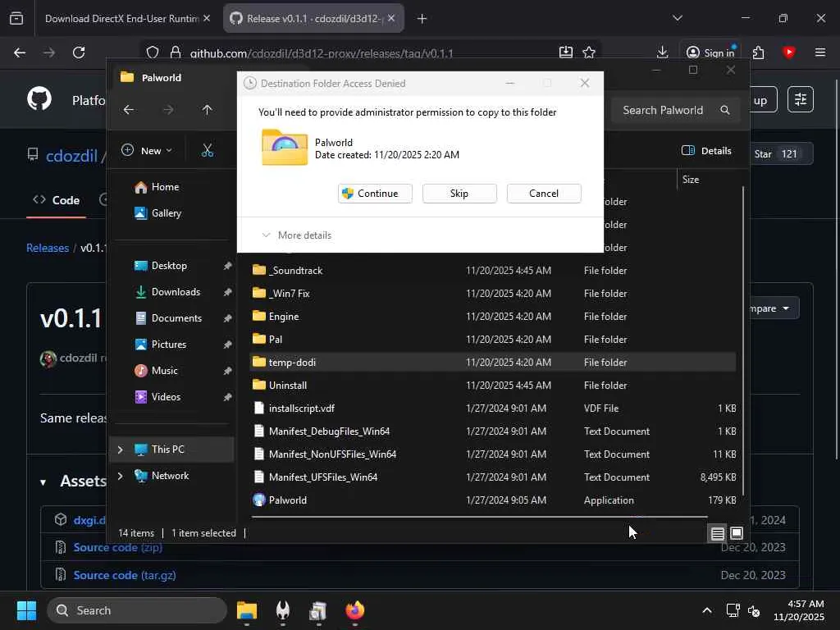840x630 pixels.
Task: Unpin Desktop using its pin icon
Action: [x=227, y=266]
